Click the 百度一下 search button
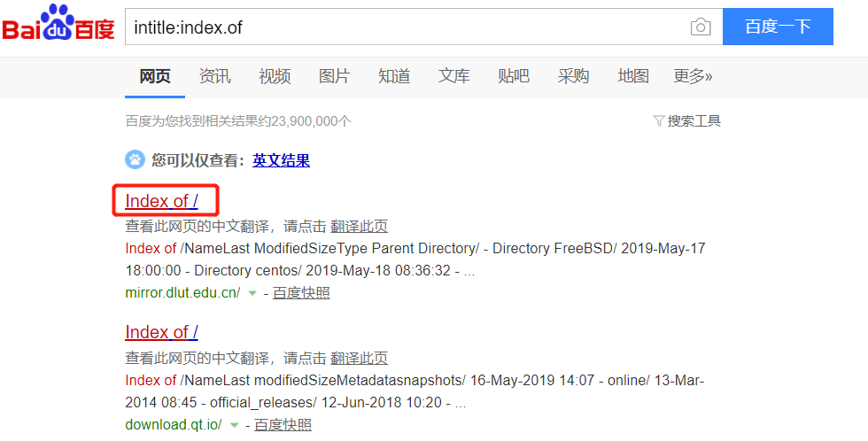 tap(778, 27)
